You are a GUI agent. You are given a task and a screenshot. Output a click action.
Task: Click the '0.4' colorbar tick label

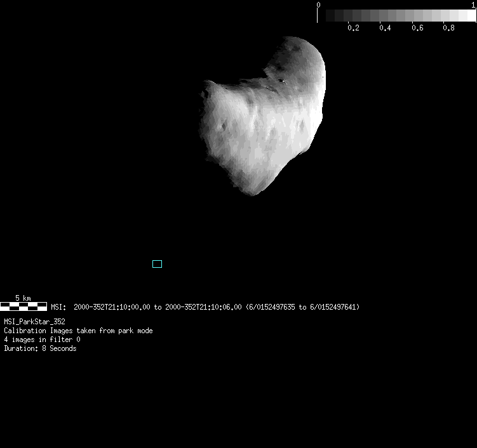(x=385, y=28)
